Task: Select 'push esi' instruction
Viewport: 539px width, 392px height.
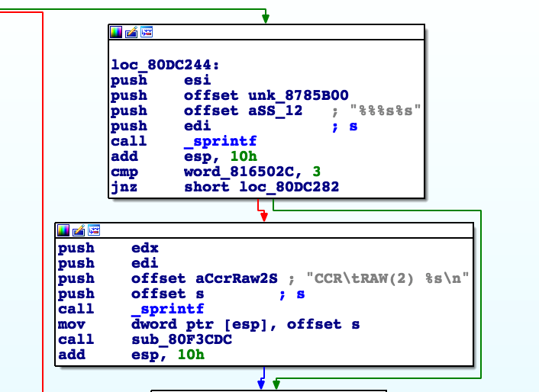Action: click(x=161, y=80)
